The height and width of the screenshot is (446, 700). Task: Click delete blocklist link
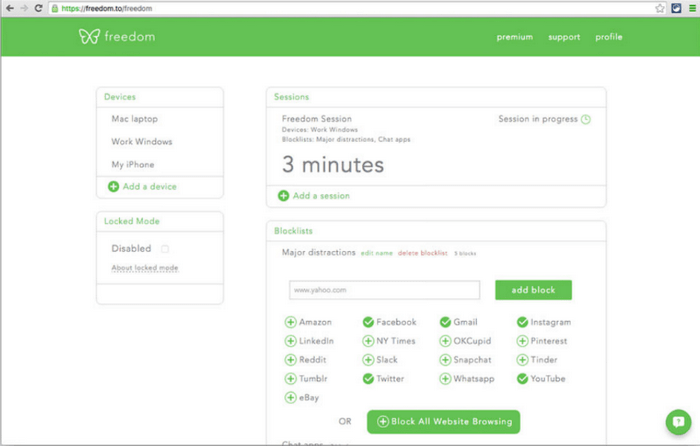pyautogui.click(x=422, y=253)
